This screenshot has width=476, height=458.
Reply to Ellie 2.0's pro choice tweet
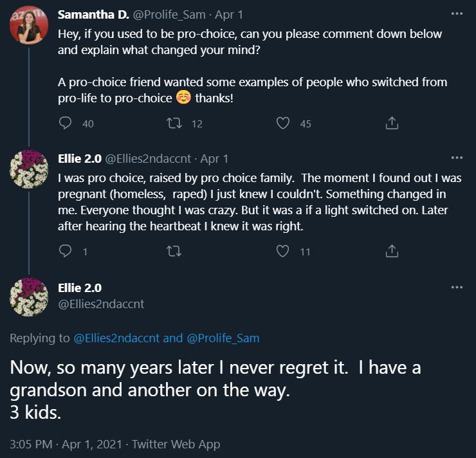[x=66, y=252]
